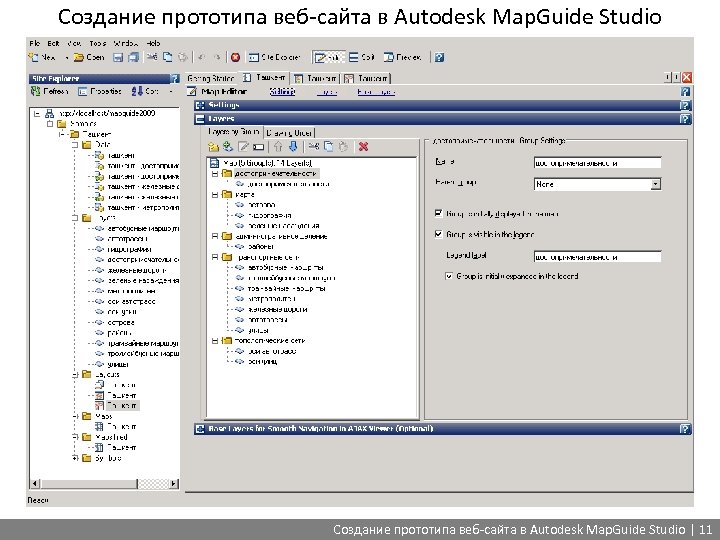Click the Site Explorer horizontal scrollbar right arrow
Image resolution: width=720 pixels, height=540 pixels.
click(174, 484)
